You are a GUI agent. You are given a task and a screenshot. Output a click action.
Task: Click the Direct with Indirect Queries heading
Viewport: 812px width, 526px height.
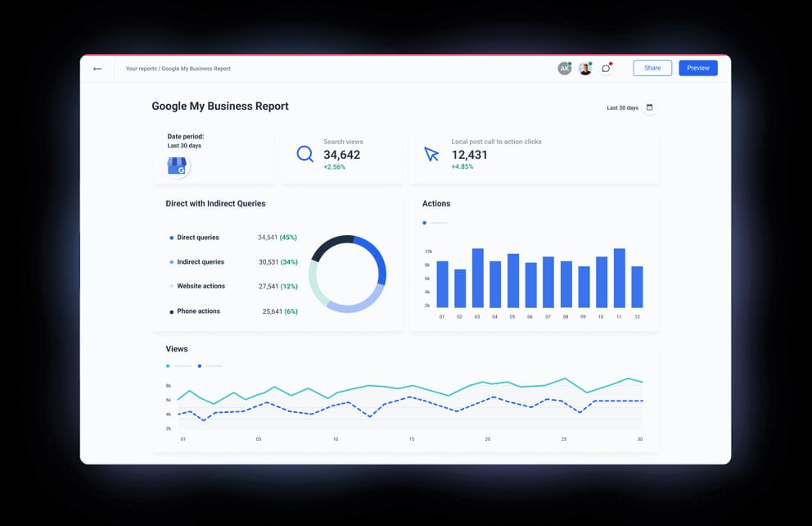coord(215,204)
